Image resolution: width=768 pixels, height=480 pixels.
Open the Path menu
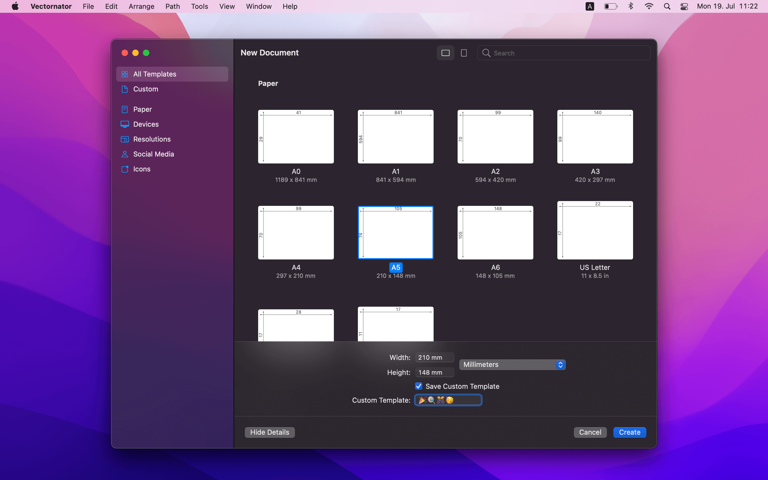(x=172, y=6)
